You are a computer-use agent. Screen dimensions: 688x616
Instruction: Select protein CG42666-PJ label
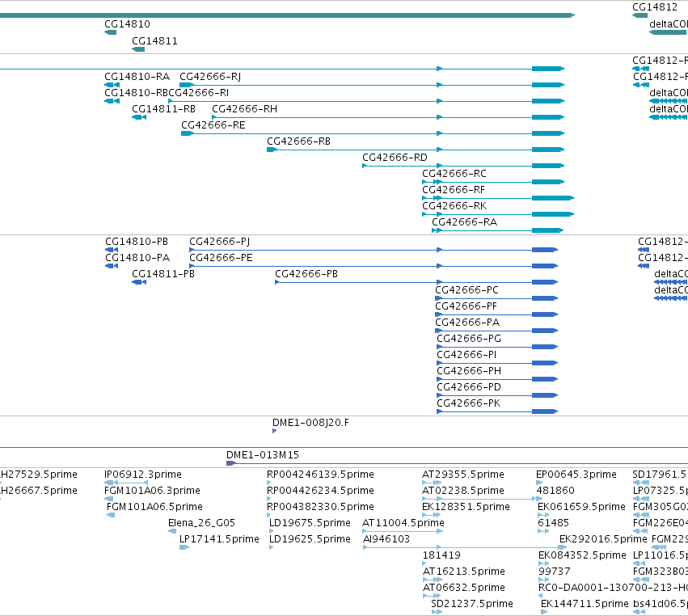pos(219,242)
